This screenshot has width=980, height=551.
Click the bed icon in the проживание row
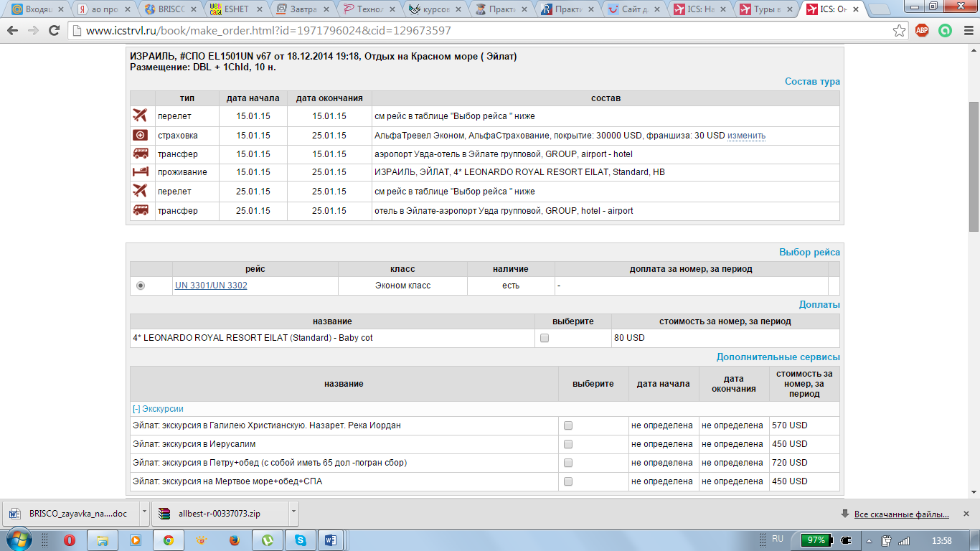[x=141, y=172]
